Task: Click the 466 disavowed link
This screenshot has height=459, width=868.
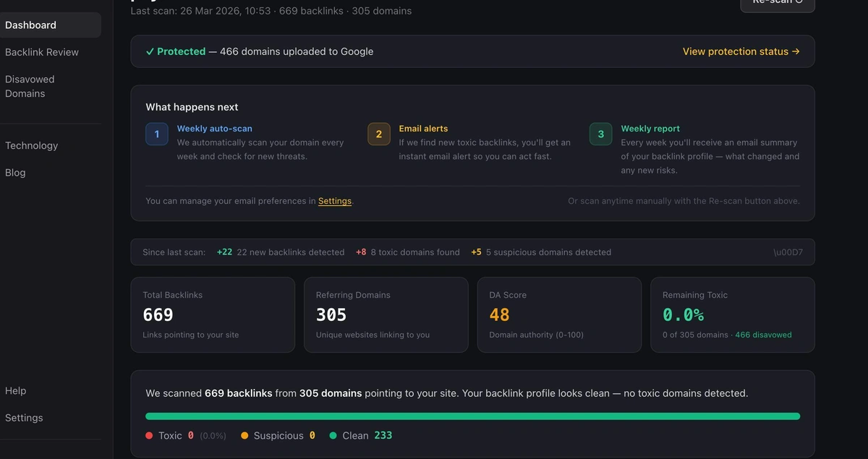Action: (x=763, y=335)
